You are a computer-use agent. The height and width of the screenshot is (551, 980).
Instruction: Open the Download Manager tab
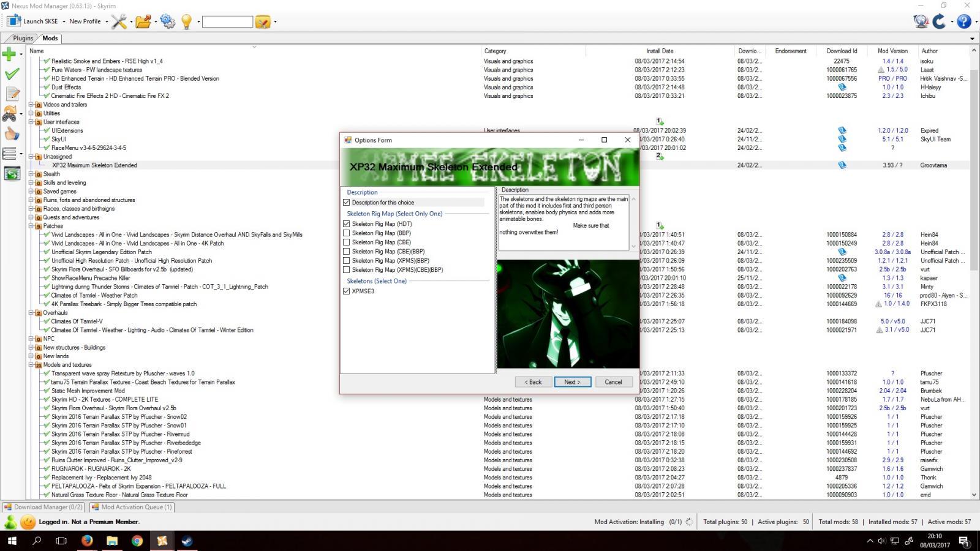tap(43, 507)
